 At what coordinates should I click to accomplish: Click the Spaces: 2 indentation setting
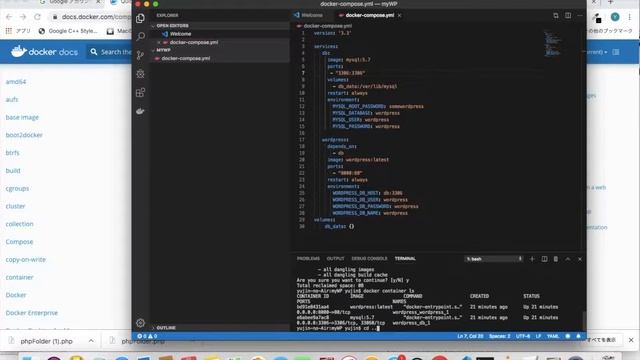[500, 336]
